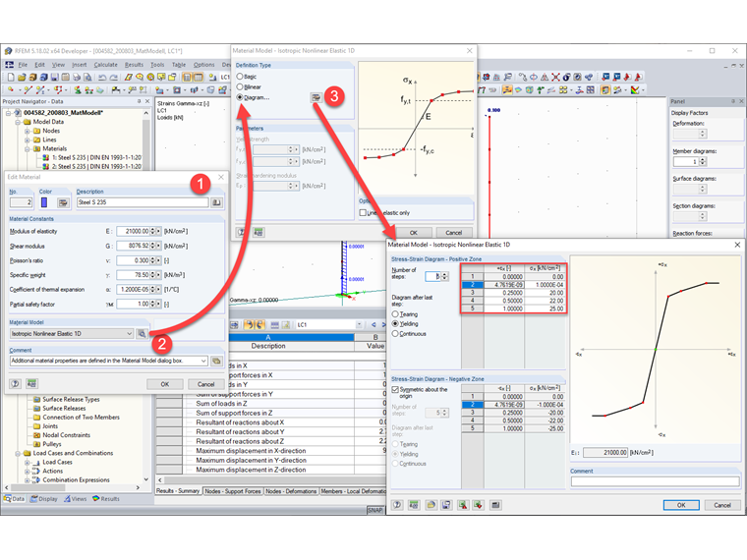This screenshot has height=560, width=747.
Task: Click the Modulus of elasticity input field
Action: 133,232
